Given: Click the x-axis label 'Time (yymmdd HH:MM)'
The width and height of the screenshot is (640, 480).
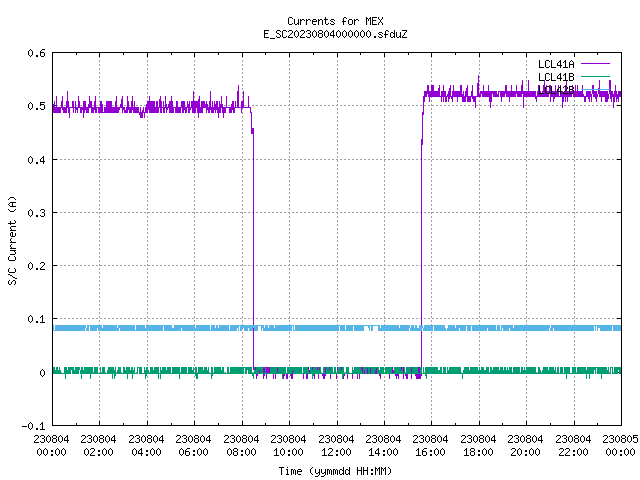Looking at the screenshot, I should (x=335, y=471).
